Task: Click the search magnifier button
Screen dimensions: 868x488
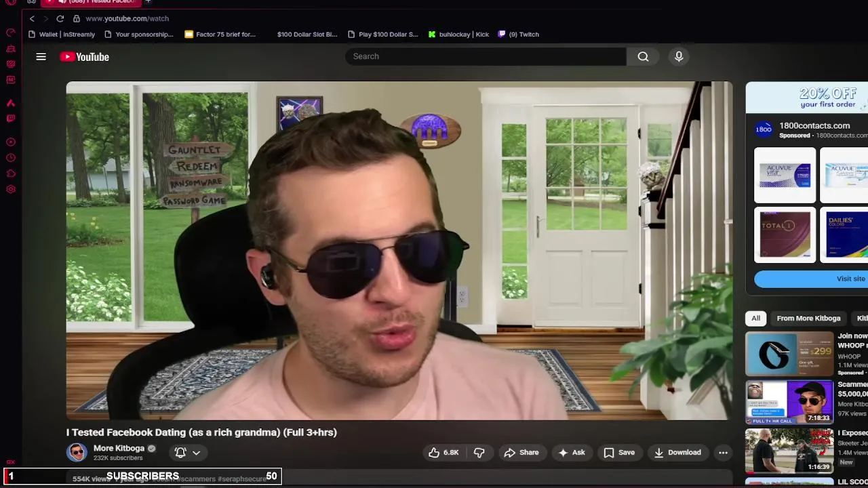Action: [643, 56]
